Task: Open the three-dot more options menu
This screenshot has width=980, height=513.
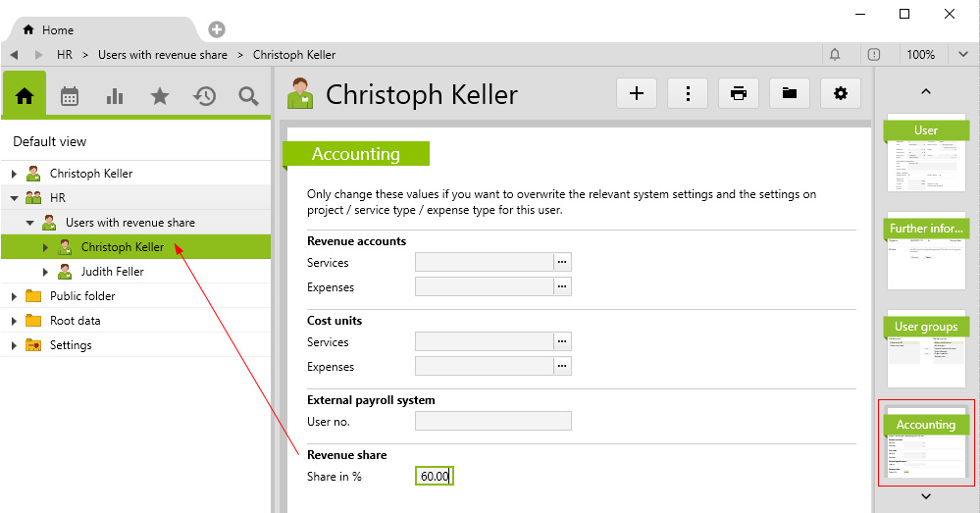Action: 688,93
